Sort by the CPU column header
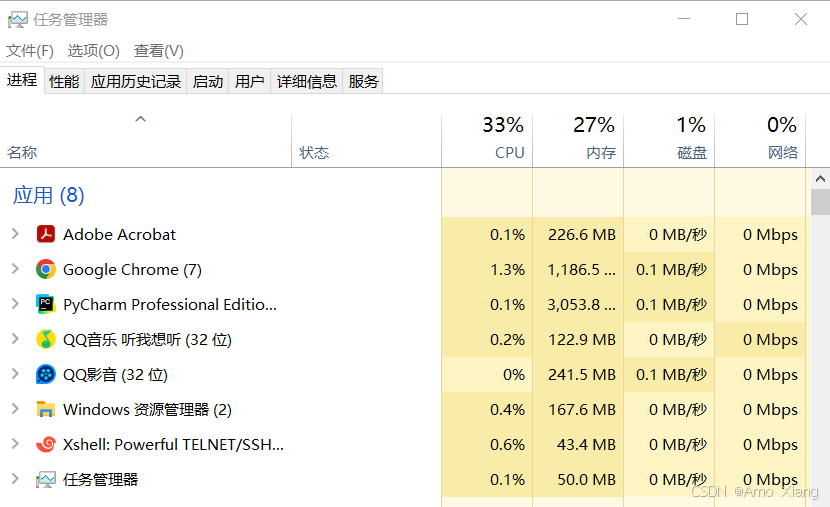This screenshot has width=830, height=507. pyautogui.click(x=487, y=141)
